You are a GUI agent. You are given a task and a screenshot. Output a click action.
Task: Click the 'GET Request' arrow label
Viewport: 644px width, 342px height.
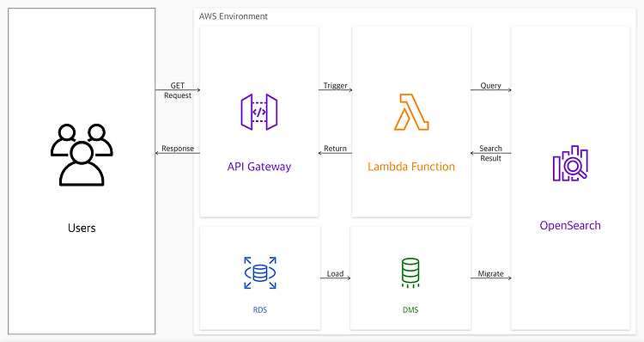point(178,90)
